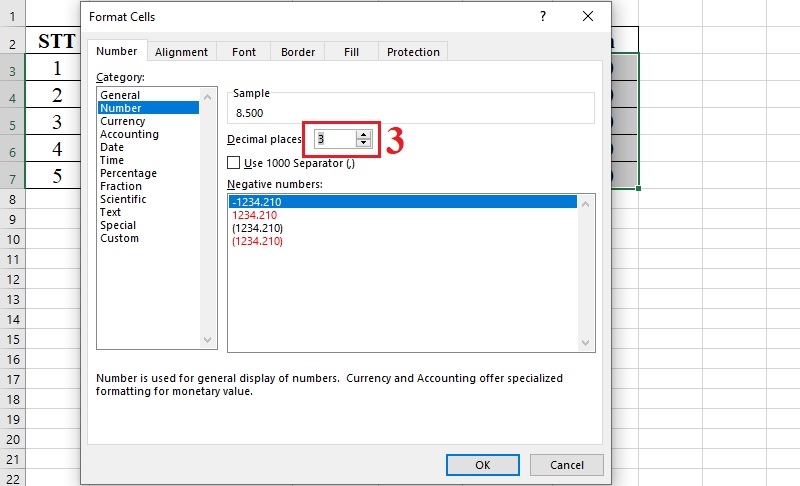800x486 pixels.
Task: Increase decimal places with up arrow
Action: coord(363,135)
